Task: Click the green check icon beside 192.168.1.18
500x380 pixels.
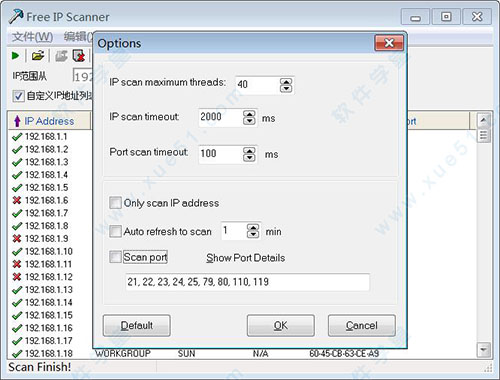Action: pyautogui.click(x=17, y=354)
